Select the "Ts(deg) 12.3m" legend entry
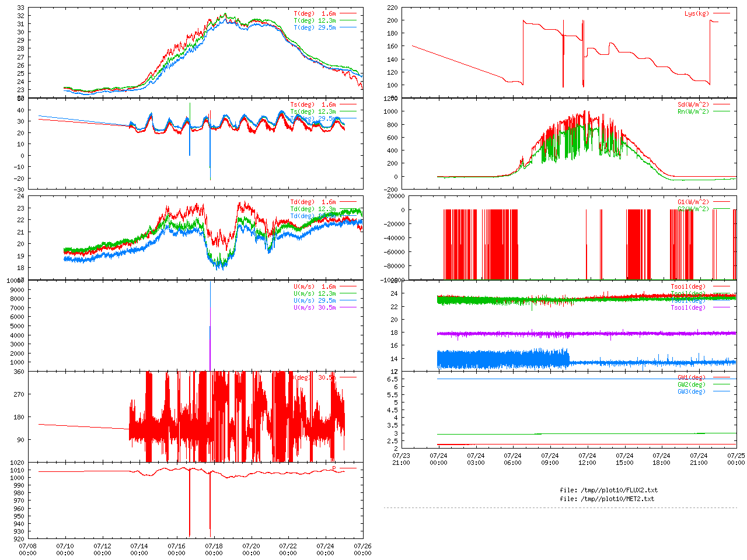This screenshot has width=747, height=560. pos(313,112)
